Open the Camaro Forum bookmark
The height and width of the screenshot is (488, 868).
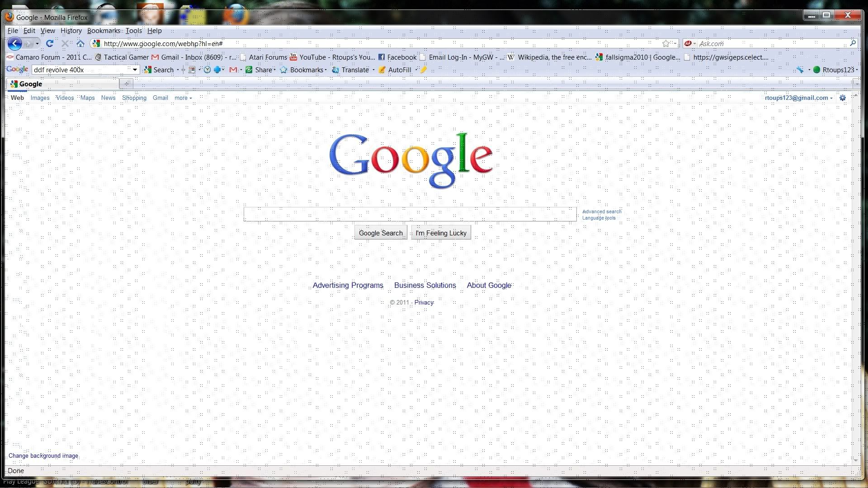(x=49, y=57)
